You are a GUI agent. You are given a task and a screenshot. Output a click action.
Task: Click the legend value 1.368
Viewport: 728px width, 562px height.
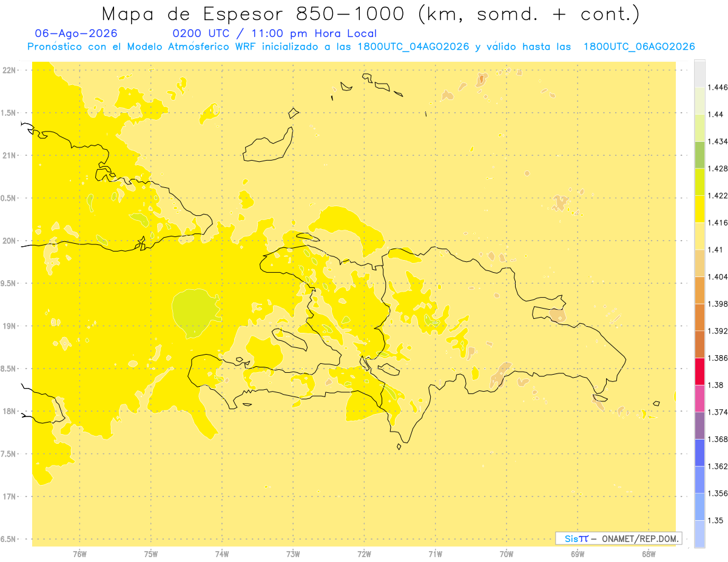718,440
